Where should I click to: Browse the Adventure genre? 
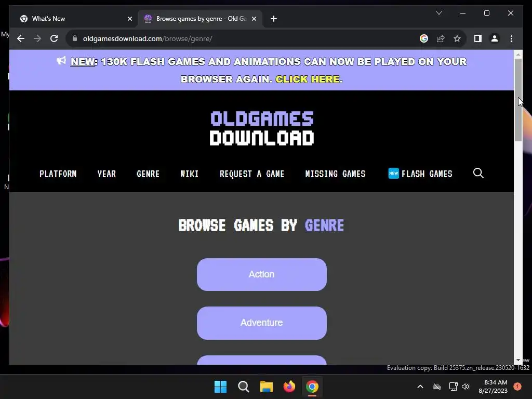[x=262, y=323]
